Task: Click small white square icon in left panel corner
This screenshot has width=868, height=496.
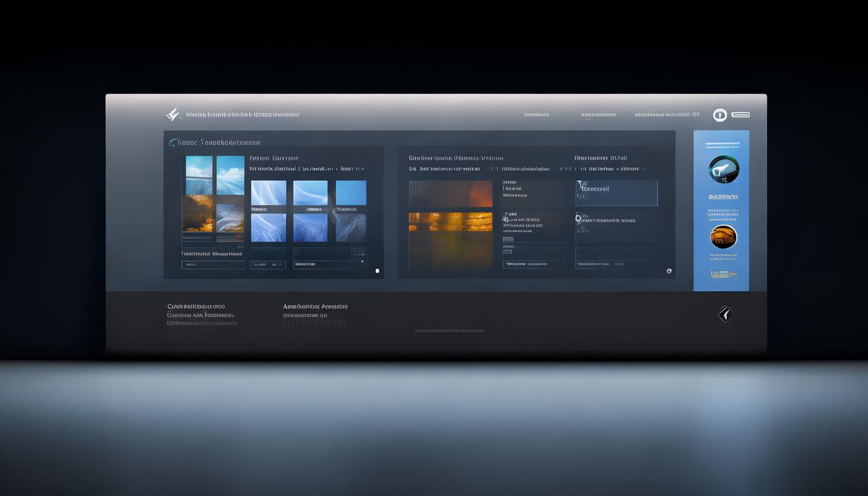Action: [x=377, y=271]
